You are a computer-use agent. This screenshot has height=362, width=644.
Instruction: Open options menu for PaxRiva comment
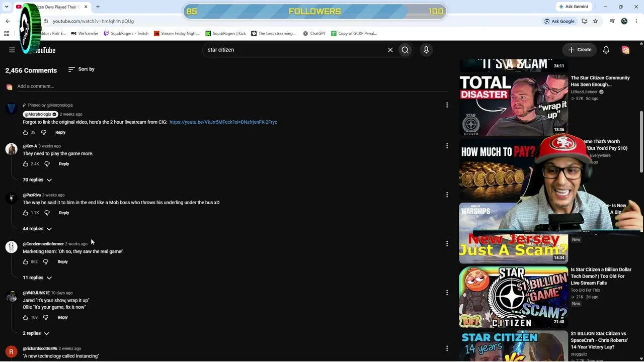447,195
